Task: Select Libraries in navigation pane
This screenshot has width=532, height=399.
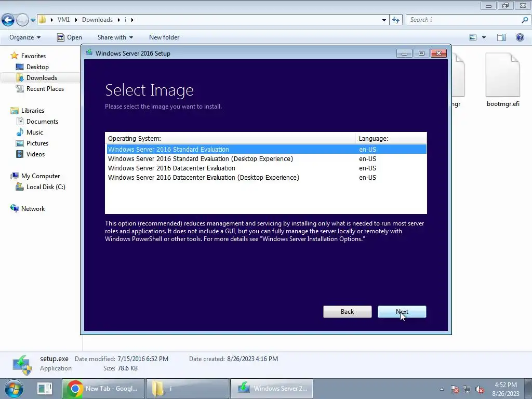Action: (33, 111)
